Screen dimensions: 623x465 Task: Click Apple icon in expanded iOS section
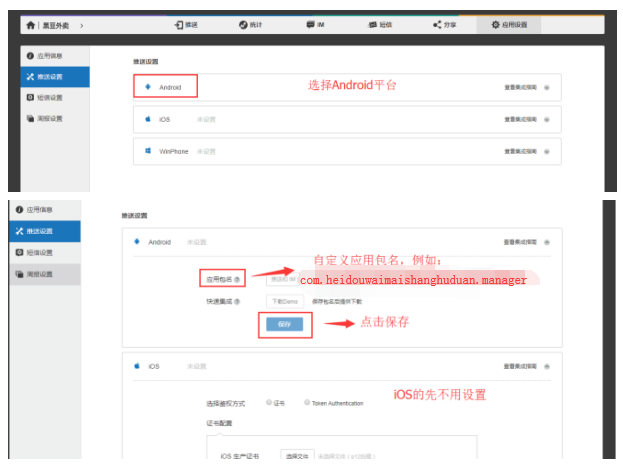(x=137, y=366)
